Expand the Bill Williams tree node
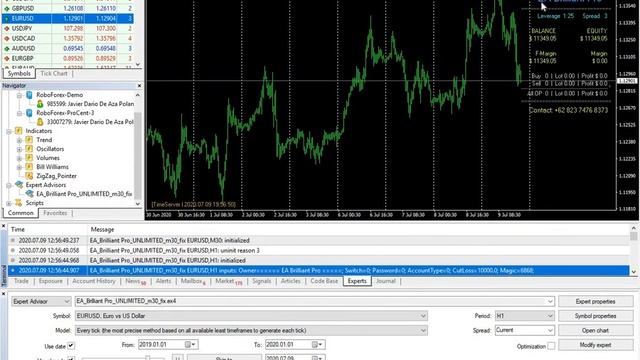This screenshot has height=360, width=640. (x=19, y=167)
